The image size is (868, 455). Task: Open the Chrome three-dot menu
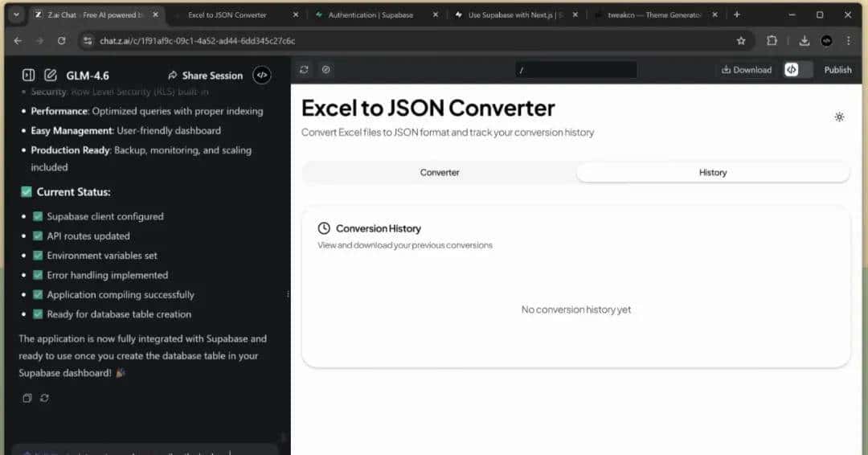point(849,41)
